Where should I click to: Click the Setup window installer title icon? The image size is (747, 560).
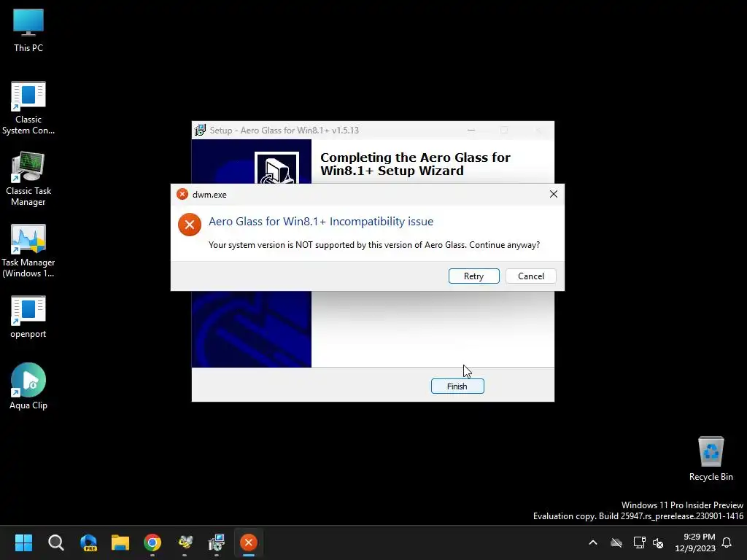[x=200, y=130]
